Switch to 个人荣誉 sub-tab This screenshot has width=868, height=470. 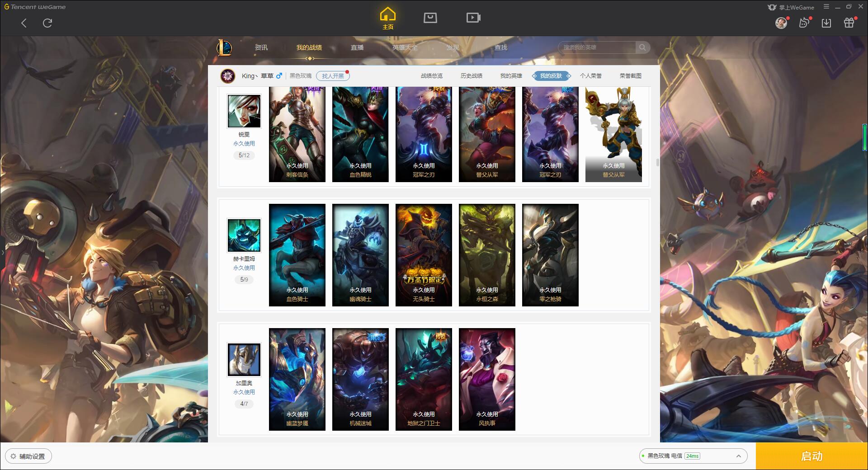point(591,76)
